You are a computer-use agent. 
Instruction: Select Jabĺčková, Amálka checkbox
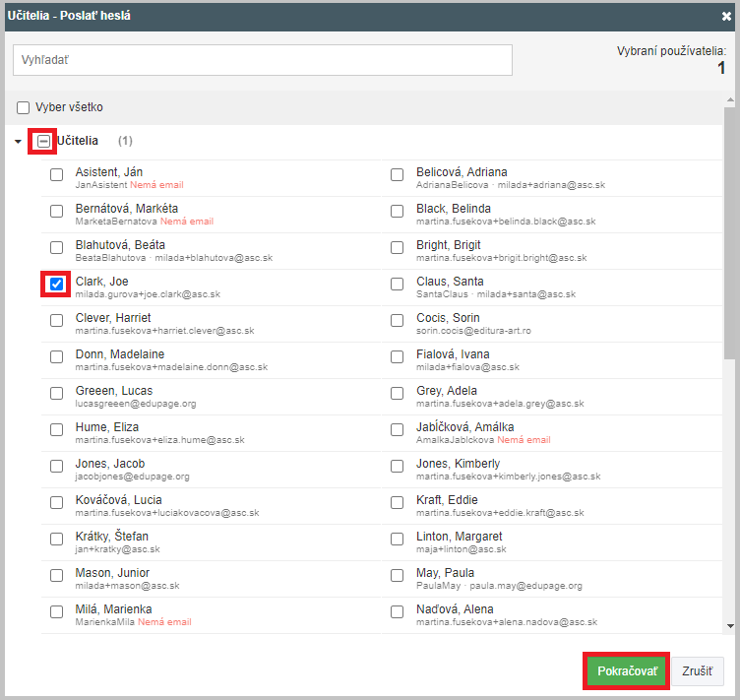398,429
